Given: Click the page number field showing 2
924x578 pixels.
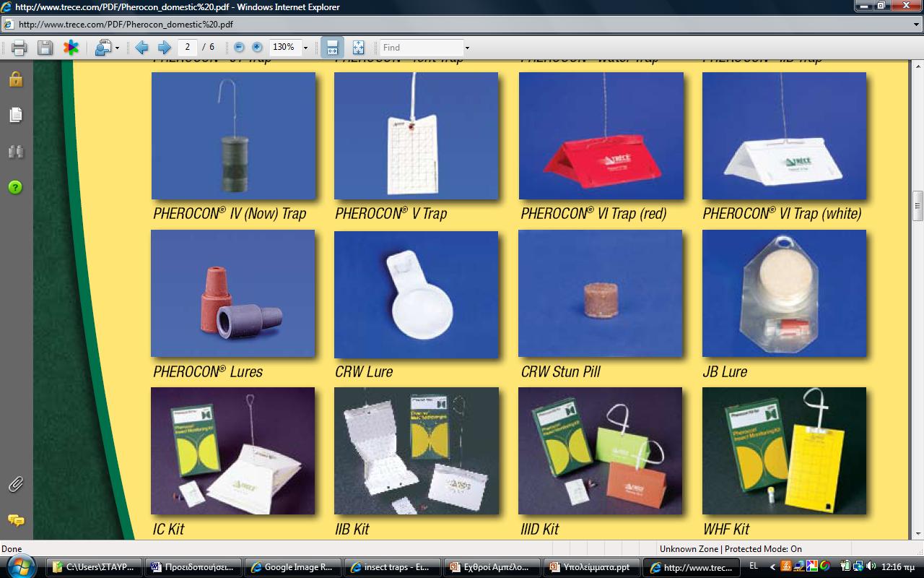Looking at the screenshot, I should pos(188,47).
